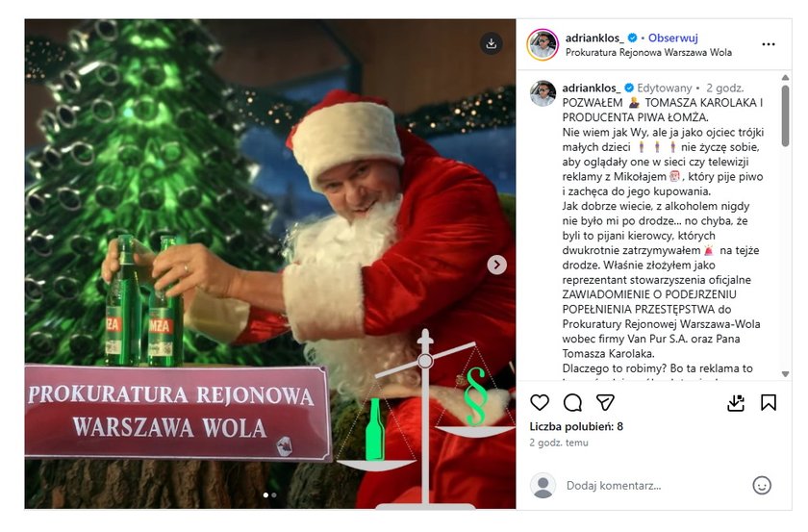Open the three-dots post options menu
This screenshot has height=532, width=808.
coord(769,44)
